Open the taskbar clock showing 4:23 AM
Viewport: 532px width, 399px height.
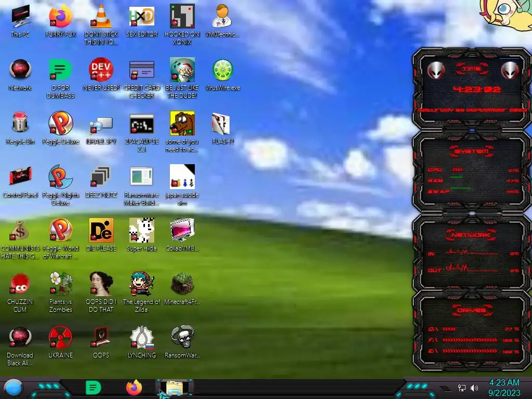pos(504,388)
